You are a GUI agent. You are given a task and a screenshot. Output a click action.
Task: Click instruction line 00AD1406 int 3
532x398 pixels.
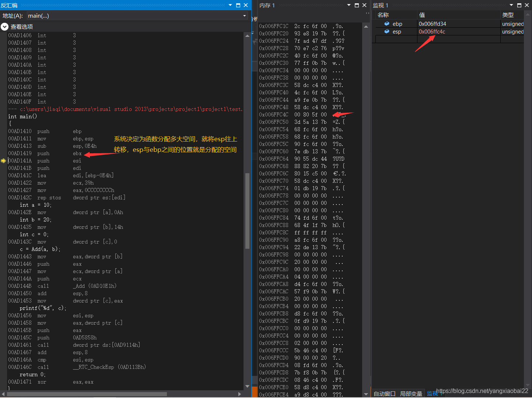42,35
